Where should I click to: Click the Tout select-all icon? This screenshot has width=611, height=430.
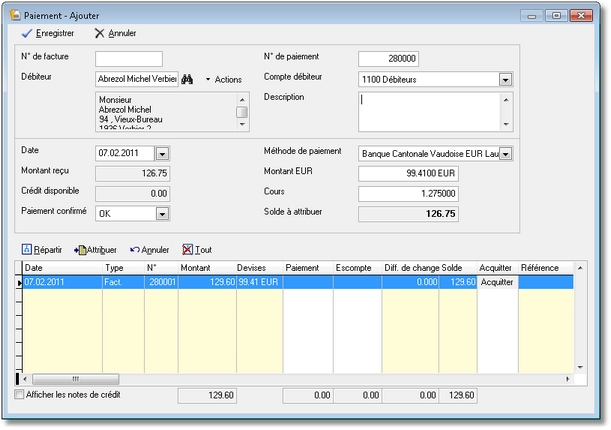(x=187, y=249)
